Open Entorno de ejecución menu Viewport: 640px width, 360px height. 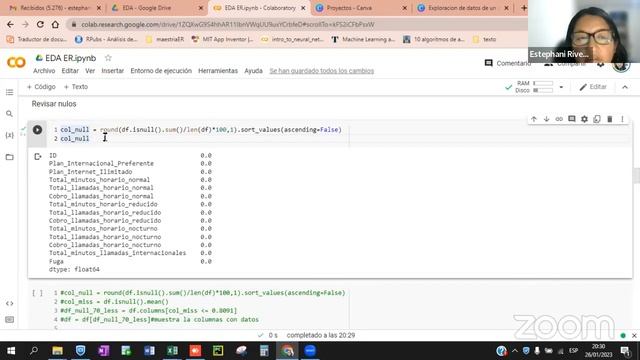coord(161,71)
